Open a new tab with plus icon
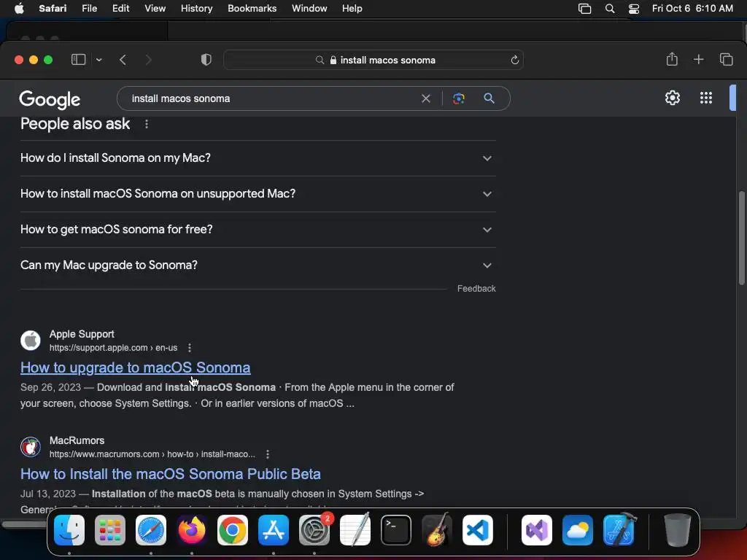 pyautogui.click(x=698, y=59)
